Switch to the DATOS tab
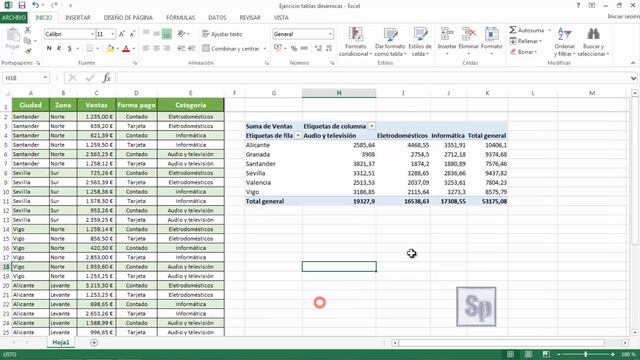The image size is (640, 360). click(x=217, y=18)
